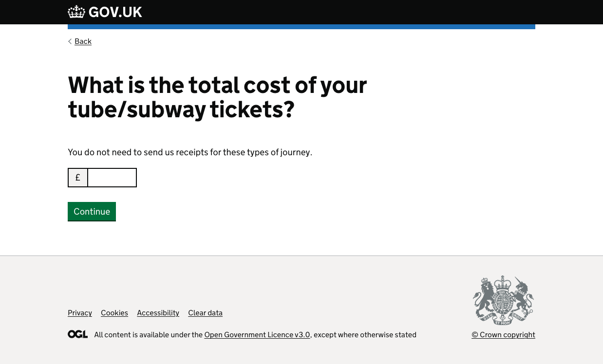This screenshot has width=603, height=364.
Task: Click the 'except where otherwise stated' footer text
Action: click(365, 335)
